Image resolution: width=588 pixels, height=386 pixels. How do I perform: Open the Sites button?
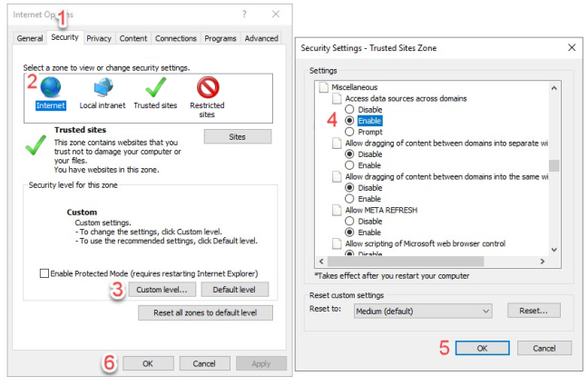[237, 136]
